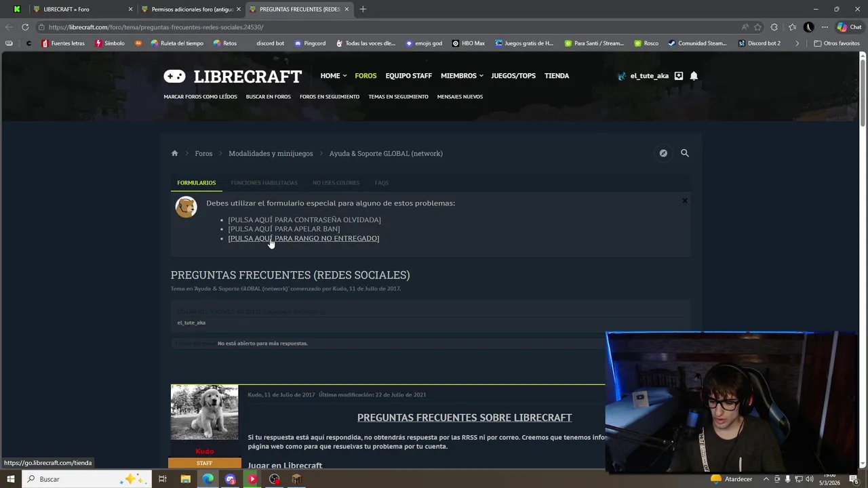
Task: Click the Kudo username under avatar
Action: tap(204, 451)
